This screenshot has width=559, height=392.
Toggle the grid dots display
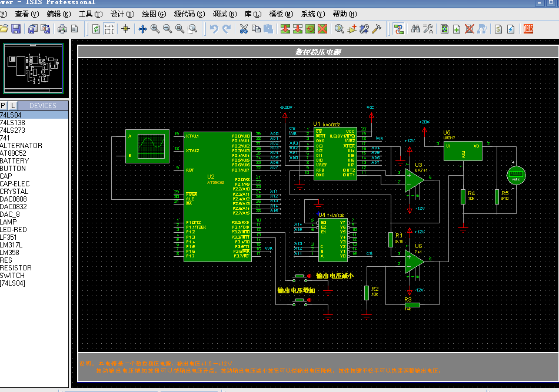point(109,29)
